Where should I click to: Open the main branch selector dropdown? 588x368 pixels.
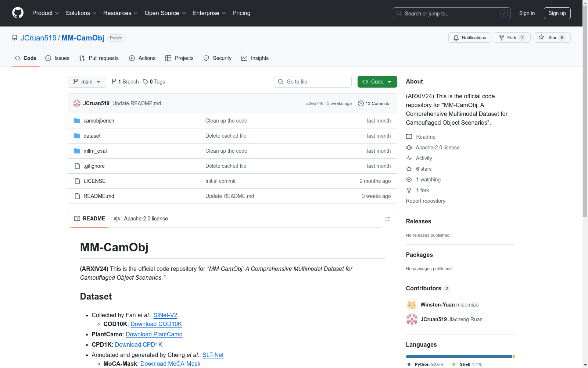point(87,82)
